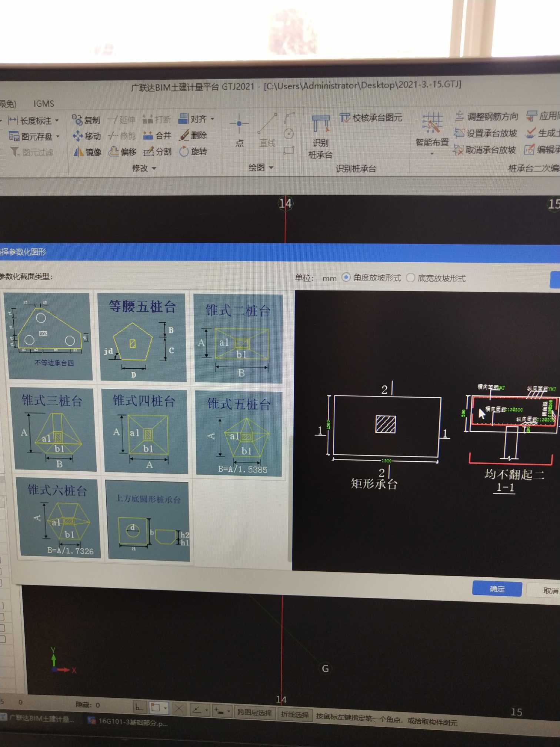Toggle 折线选择 in status bar
The image size is (560, 747).
(295, 714)
